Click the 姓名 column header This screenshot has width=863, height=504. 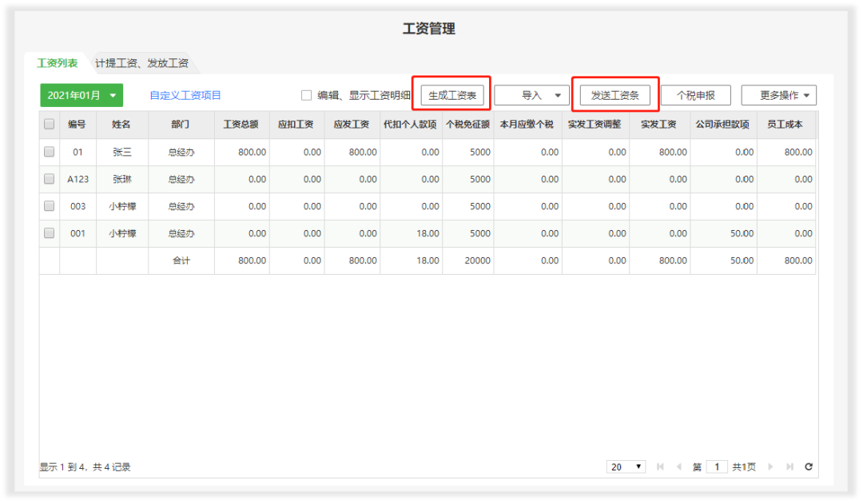point(121,125)
